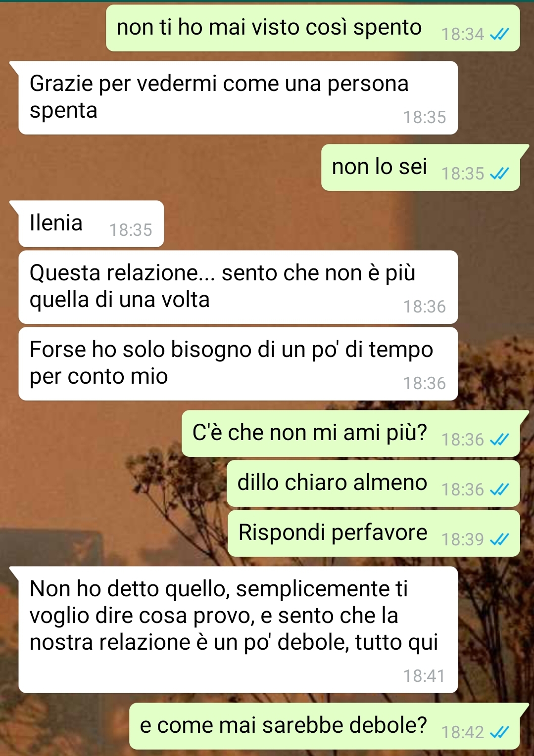This screenshot has width=534, height=756.
Task: Tap the 18:41 timestamp on the long reply
Action: [x=424, y=676]
